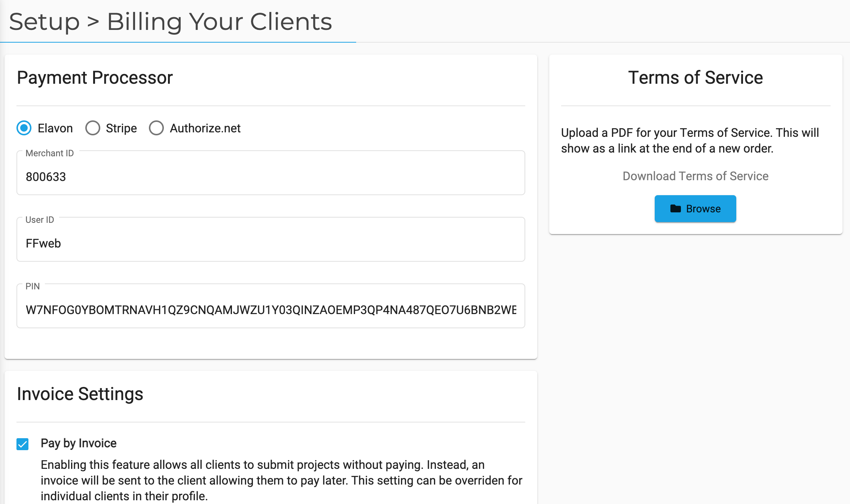This screenshot has width=850, height=504.
Task: Click the Authorize.net label text
Action: [x=205, y=128]
